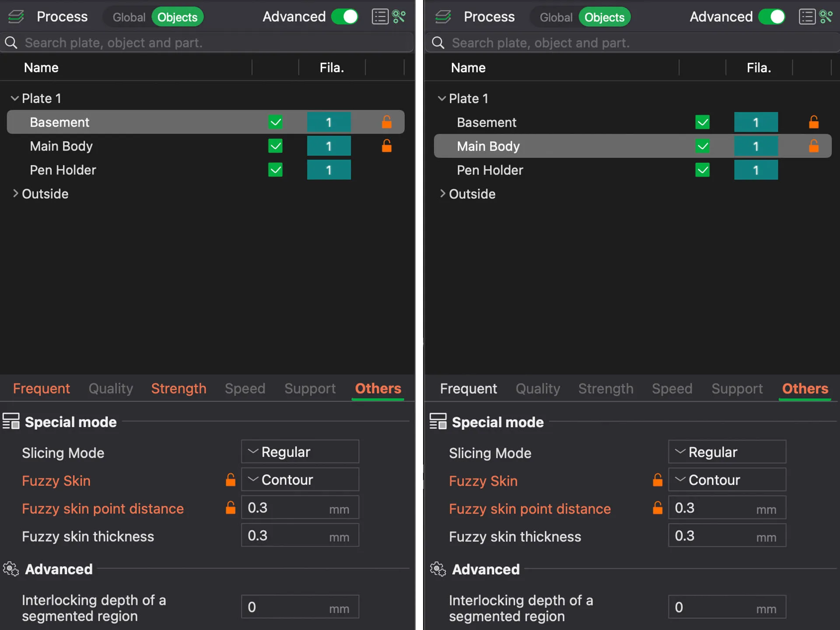
Task: Collapse the Plate 1 tree in right panel
Action: 442,98
